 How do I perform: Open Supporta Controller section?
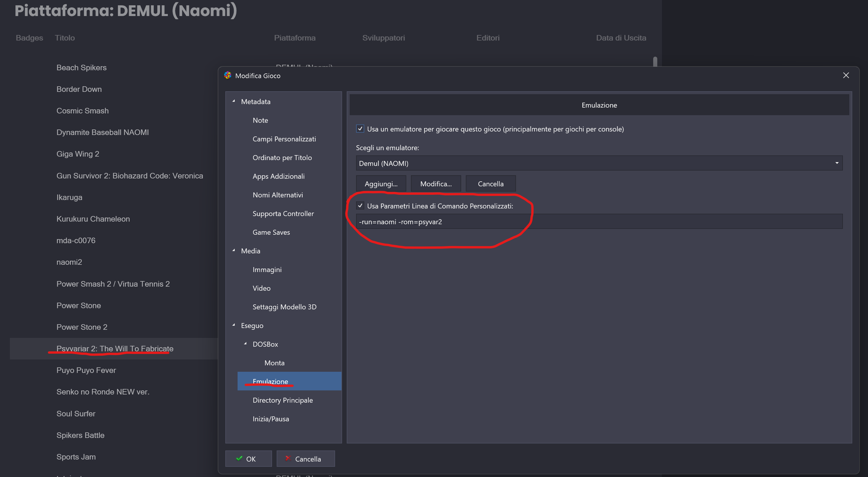283,213
